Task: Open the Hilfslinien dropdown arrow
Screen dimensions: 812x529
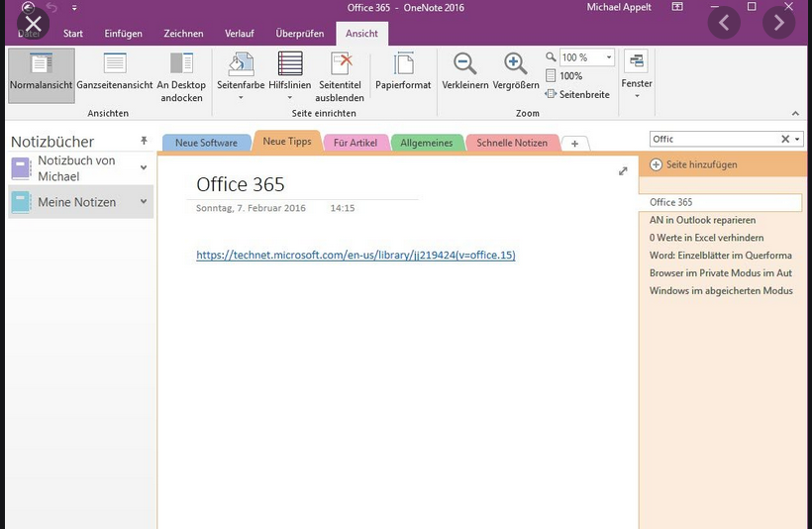Action: coord(289,97)
